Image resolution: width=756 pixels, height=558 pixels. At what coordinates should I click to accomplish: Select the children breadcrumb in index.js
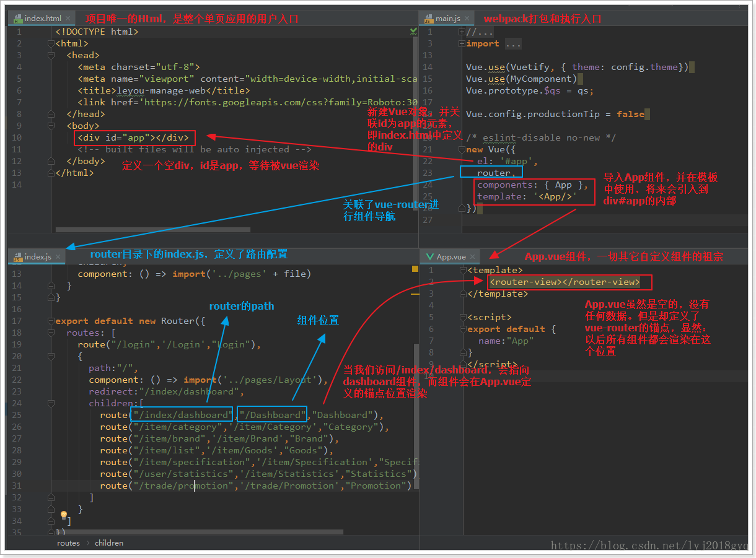(109, 543)
